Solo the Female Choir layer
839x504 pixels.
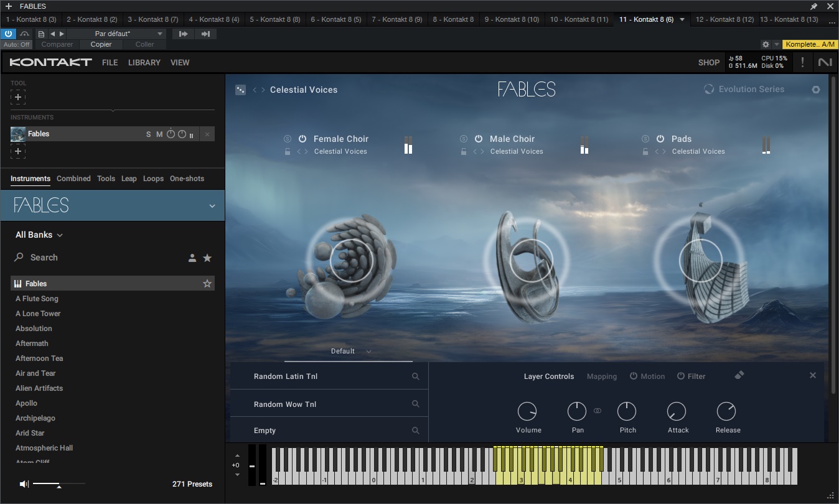(x=288, y=139)
